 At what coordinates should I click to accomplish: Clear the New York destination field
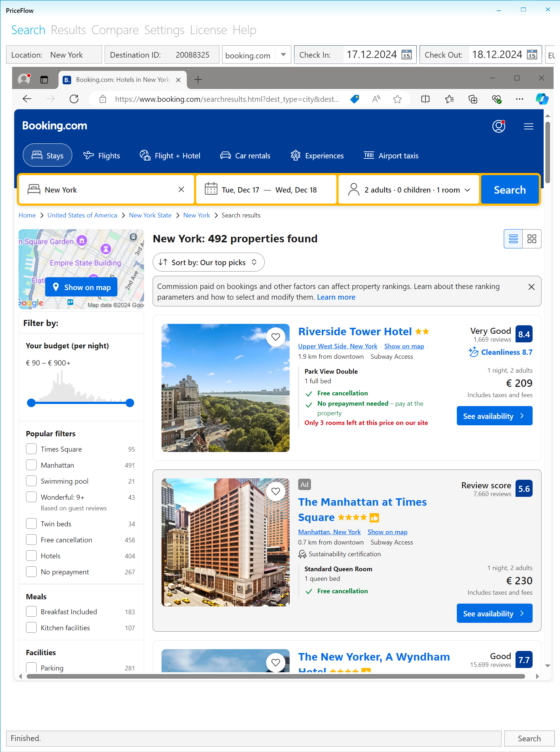(181, 189)
